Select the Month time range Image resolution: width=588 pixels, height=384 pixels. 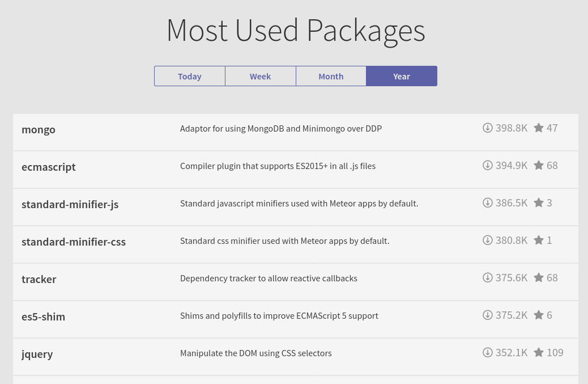click(x=331, y=76)
